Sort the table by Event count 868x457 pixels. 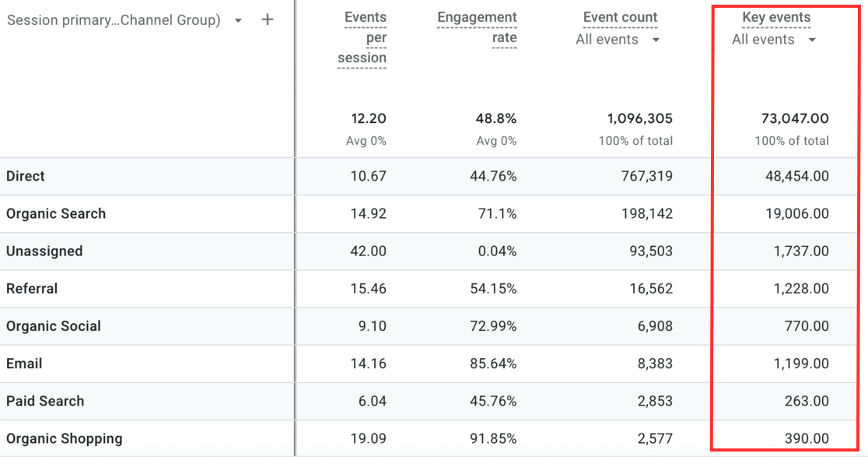tap(620, 16)
